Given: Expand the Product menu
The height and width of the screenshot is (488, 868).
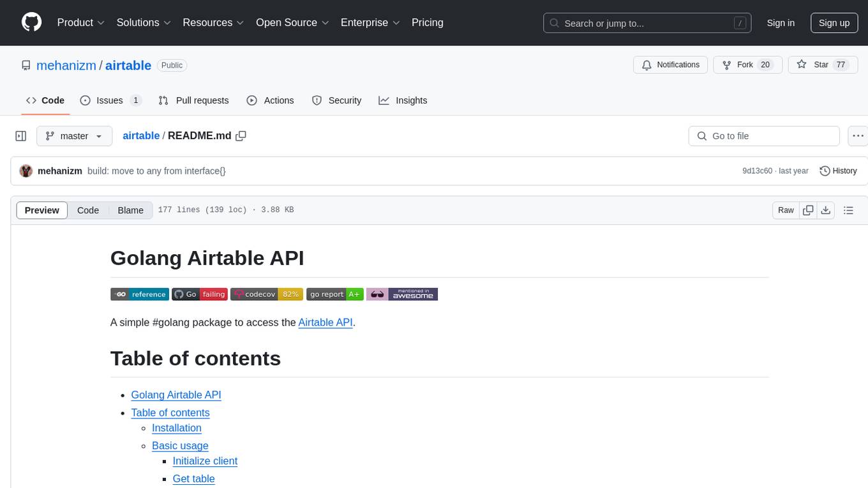Looking at the screenshot, I should pos(81,22).
